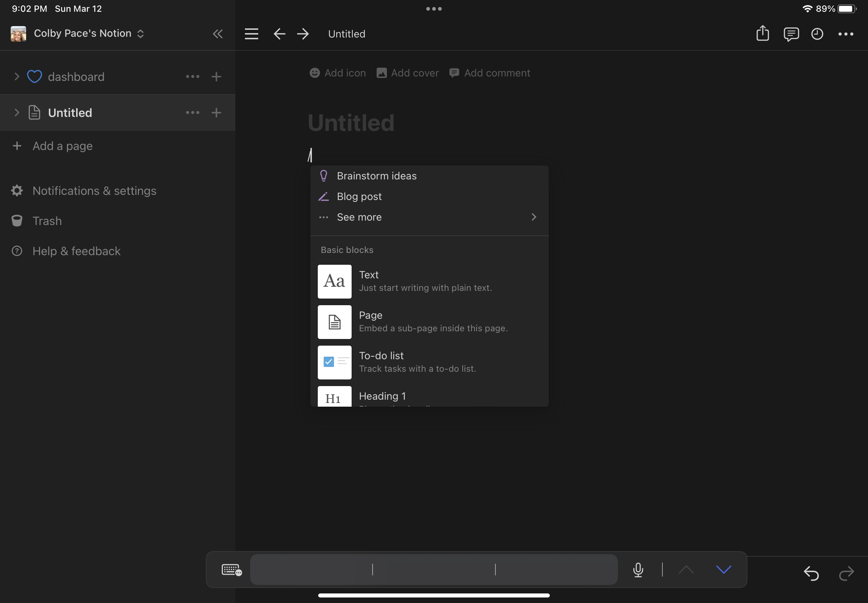Add a subpage to dashboard with plus

216,77
